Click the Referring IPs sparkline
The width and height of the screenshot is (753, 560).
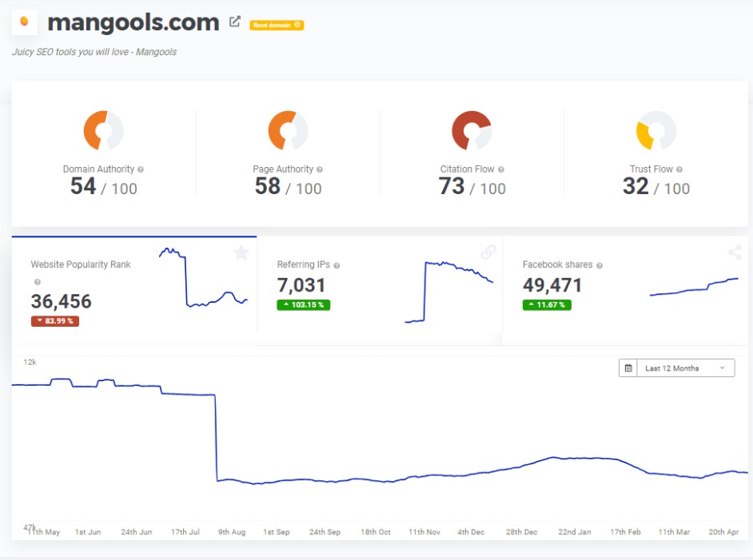[449, 292]
